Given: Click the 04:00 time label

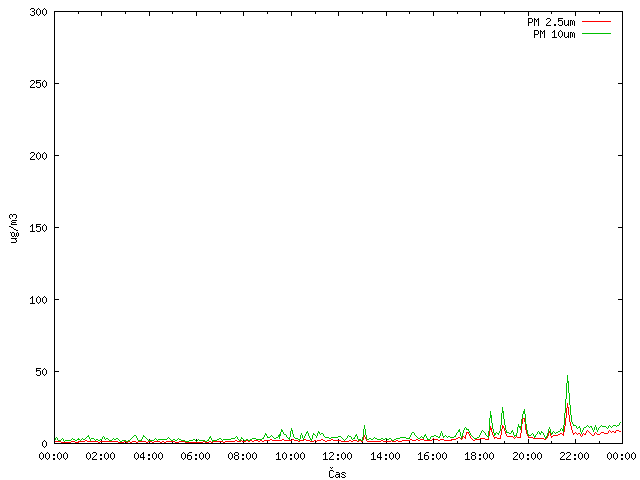Looking at the screenshot, I should pos(148,456).
